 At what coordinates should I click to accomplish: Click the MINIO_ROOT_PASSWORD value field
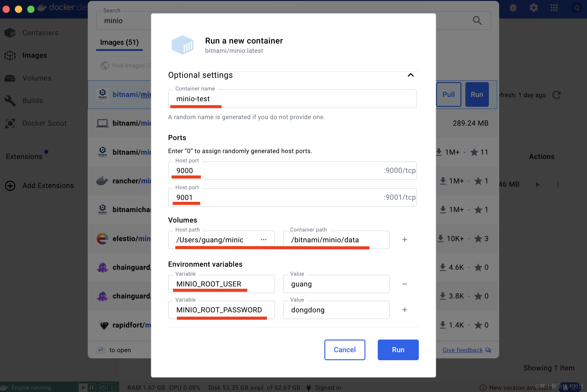336,310
